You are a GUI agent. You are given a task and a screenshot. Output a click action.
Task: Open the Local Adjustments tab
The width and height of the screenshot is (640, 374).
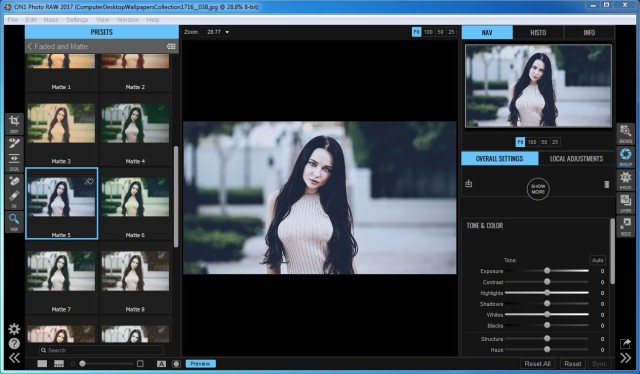[x=576, y=158]
